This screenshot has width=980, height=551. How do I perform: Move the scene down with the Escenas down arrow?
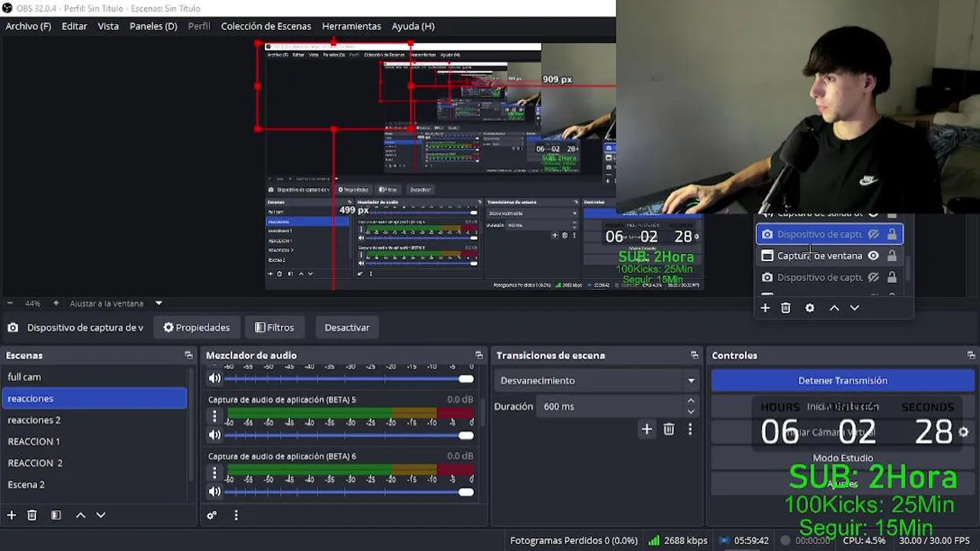tap(100, 515)
